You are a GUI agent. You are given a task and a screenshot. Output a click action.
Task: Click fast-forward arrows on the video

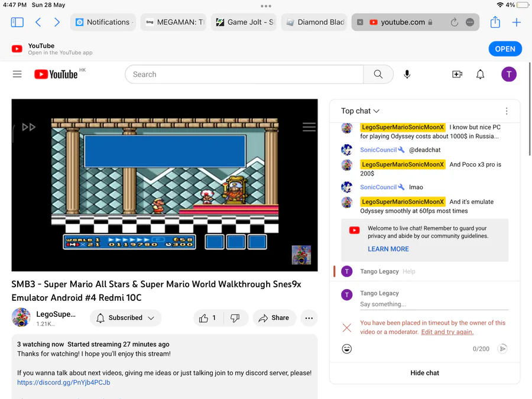tap(29, 127)
